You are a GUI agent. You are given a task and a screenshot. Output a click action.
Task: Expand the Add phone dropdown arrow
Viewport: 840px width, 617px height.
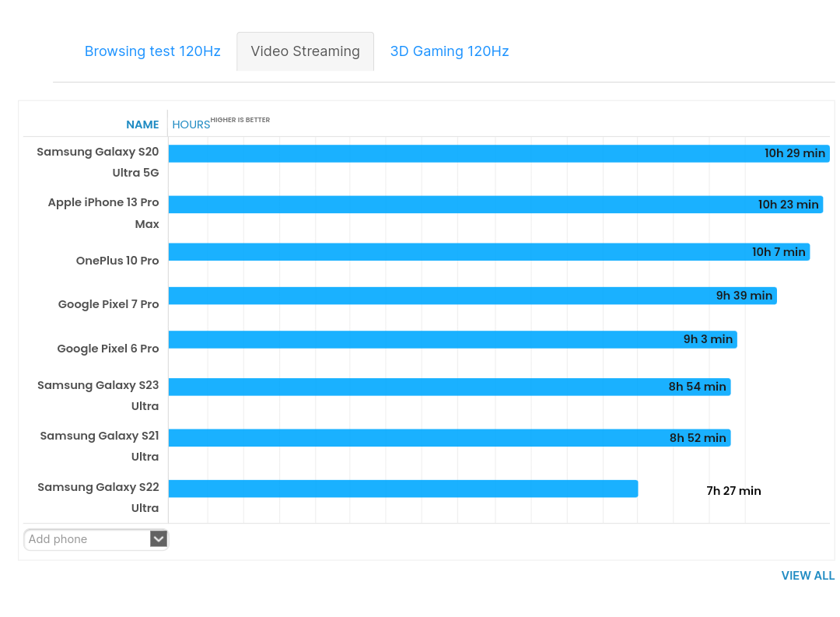159,539
